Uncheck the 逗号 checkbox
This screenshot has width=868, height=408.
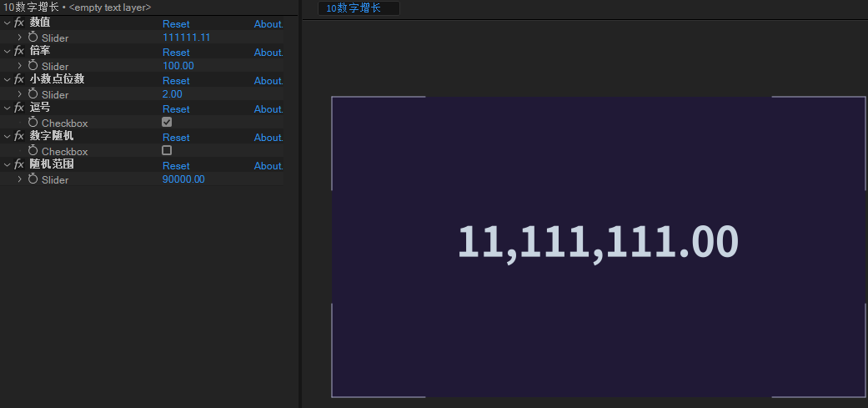point(167,122)
